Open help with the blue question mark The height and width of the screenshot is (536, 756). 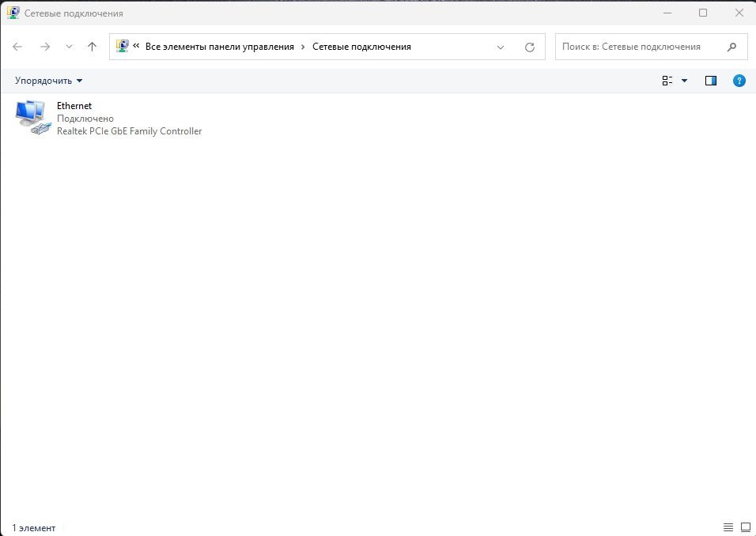pyautogui.click(x=739, y=81)
